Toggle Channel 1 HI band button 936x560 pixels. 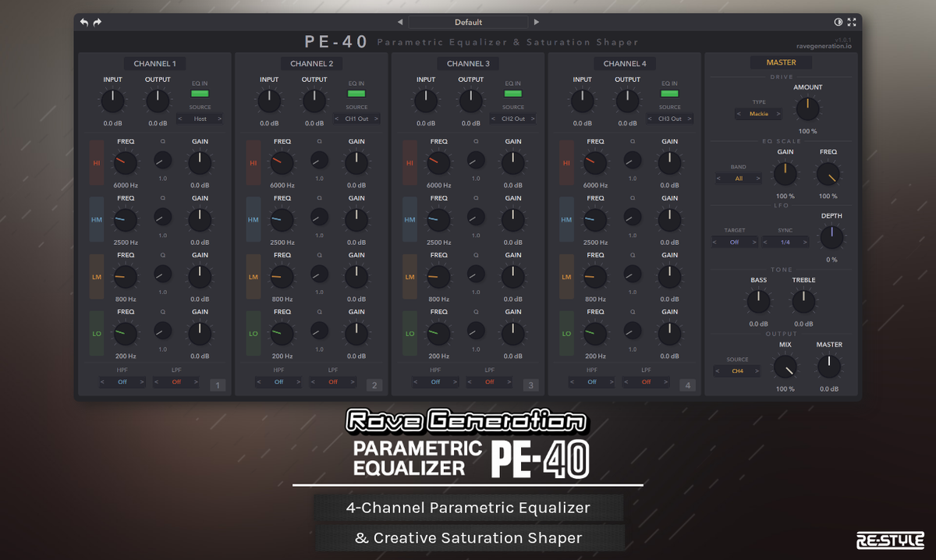coord(97,163)
